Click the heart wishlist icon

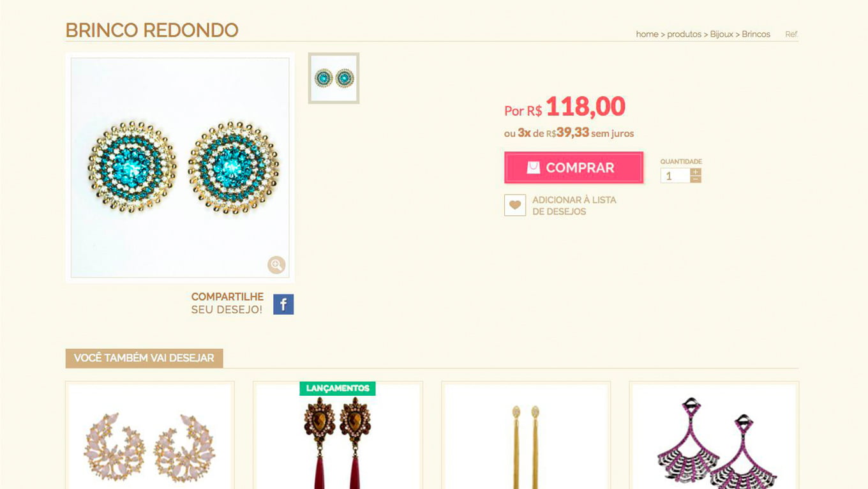(515, 206)
